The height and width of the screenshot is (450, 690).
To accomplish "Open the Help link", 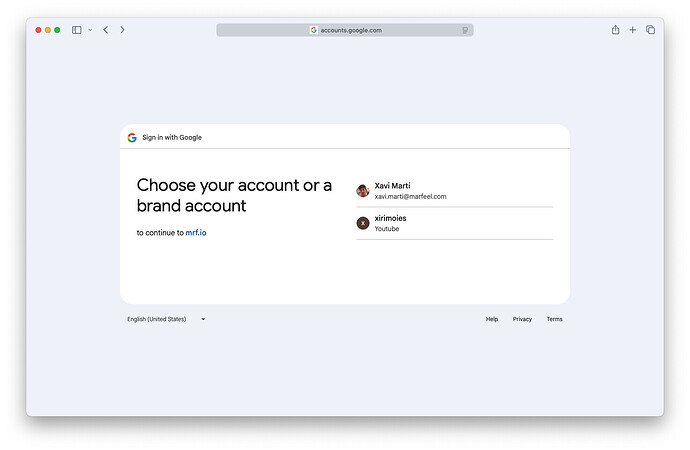I will tap(492, 319).
